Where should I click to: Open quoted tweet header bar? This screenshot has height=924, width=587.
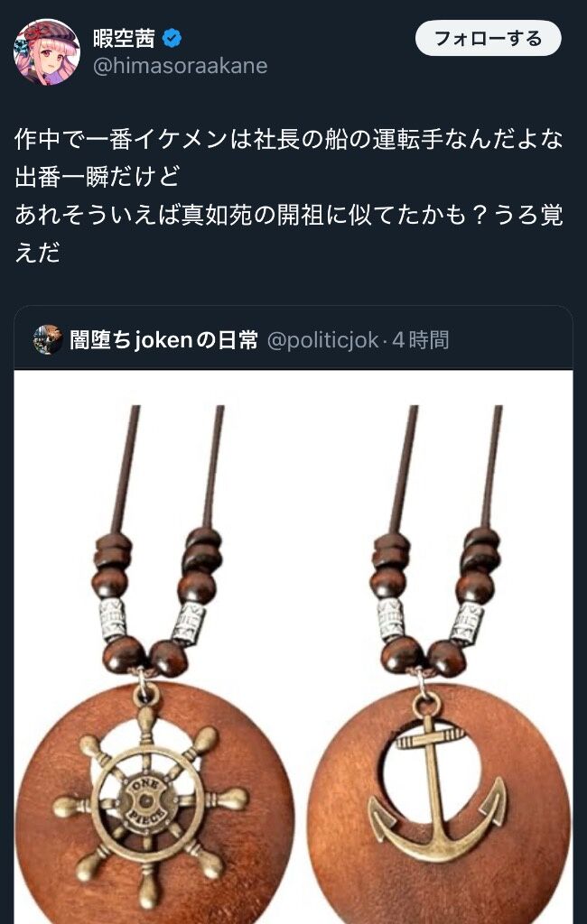point(293,339)
